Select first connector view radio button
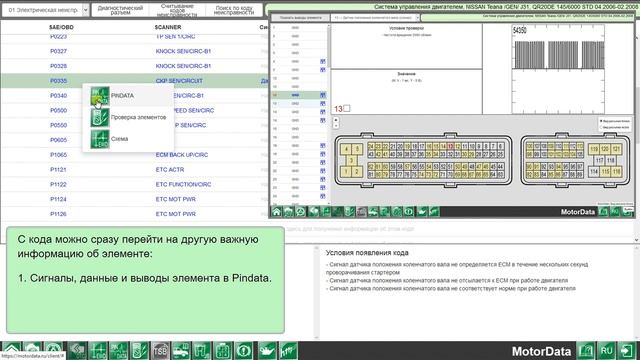Image resolution: width=640 pixels, height=360 pixels. (601, 121)
